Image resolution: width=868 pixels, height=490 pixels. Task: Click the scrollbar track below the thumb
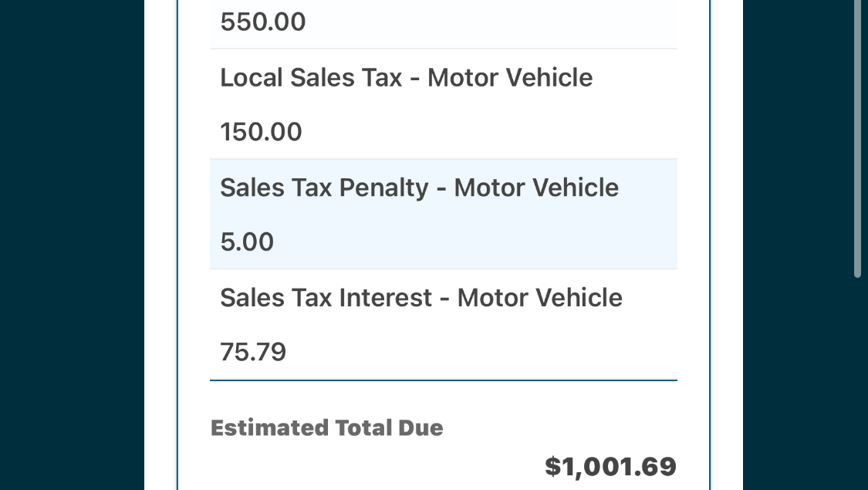point(857,387)
